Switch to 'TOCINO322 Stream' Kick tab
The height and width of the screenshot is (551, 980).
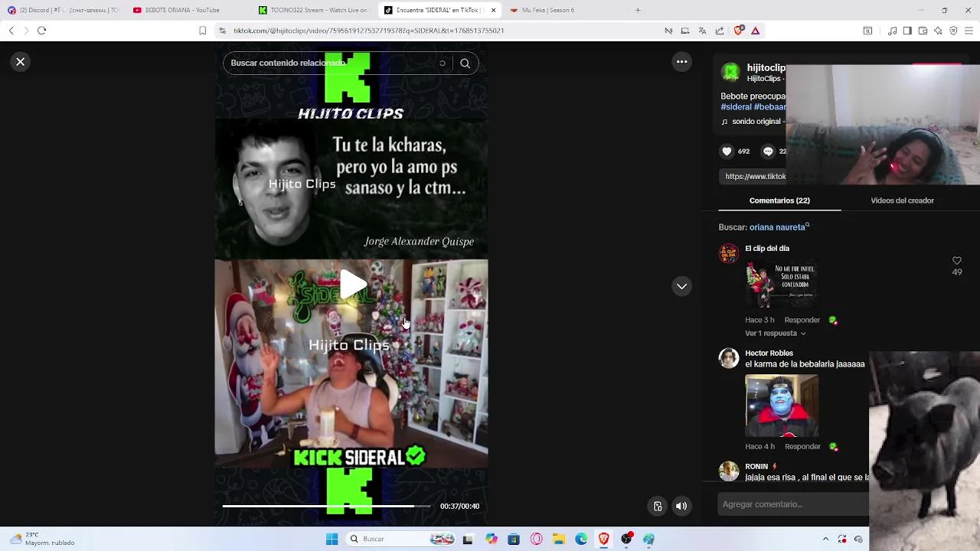click(x=312, y=10)
